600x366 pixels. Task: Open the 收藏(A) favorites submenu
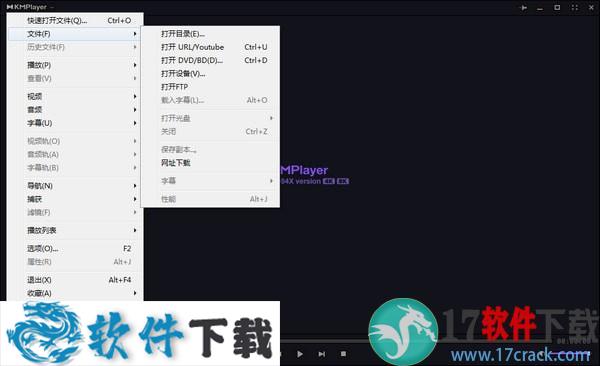pos(75,293)
